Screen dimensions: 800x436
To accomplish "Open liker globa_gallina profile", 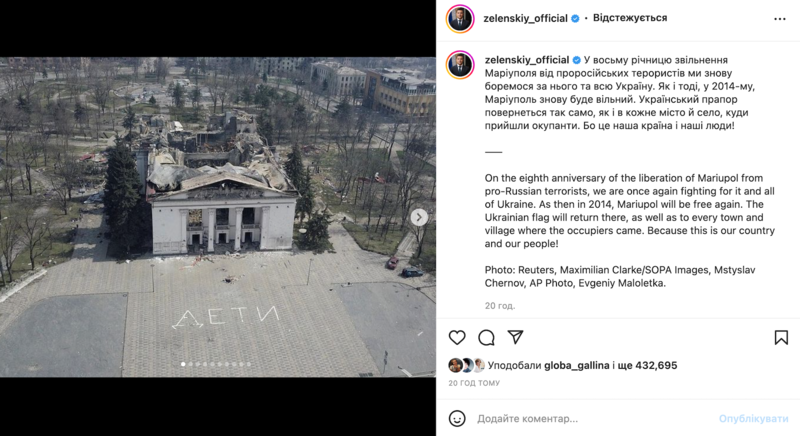I will [577, 365].
